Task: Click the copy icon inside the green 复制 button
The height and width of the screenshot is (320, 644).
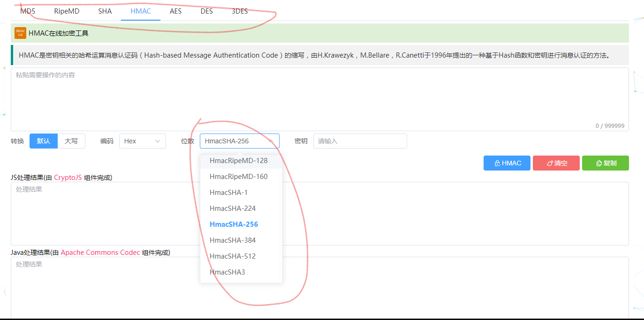Action: [599, 163]
